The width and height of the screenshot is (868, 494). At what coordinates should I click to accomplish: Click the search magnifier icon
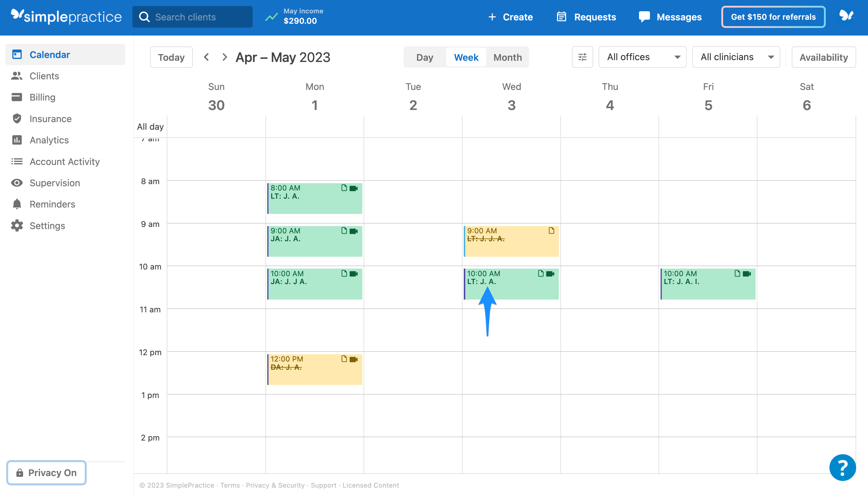145,17
